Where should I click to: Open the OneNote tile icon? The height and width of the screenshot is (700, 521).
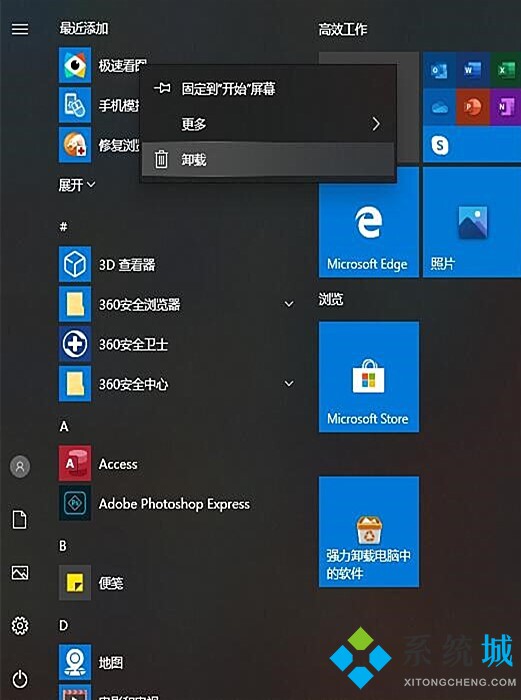pyautogui.click(x=506, y=107)
